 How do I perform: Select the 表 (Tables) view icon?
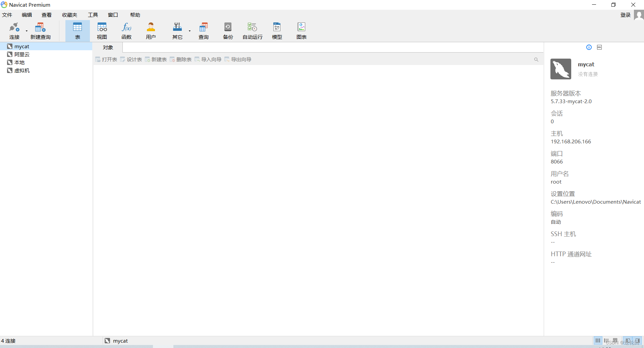(x=77, y=30)
